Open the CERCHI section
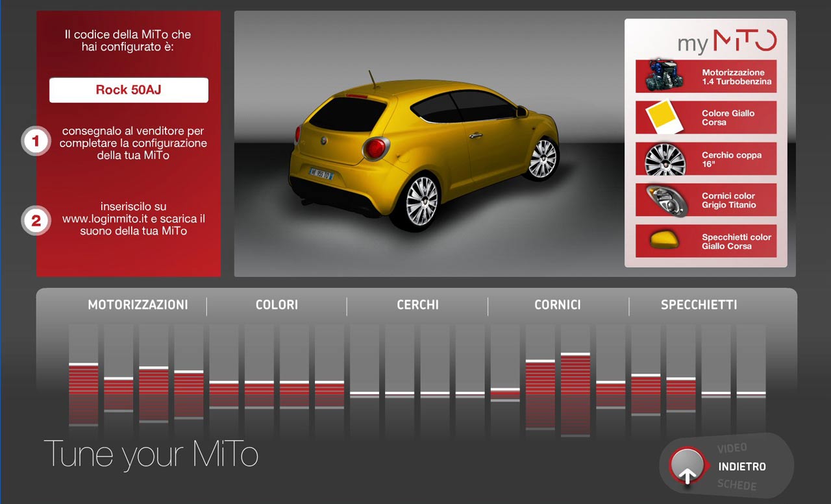The width and height of the screenshot is (831, 504). [x=417, y=305]
